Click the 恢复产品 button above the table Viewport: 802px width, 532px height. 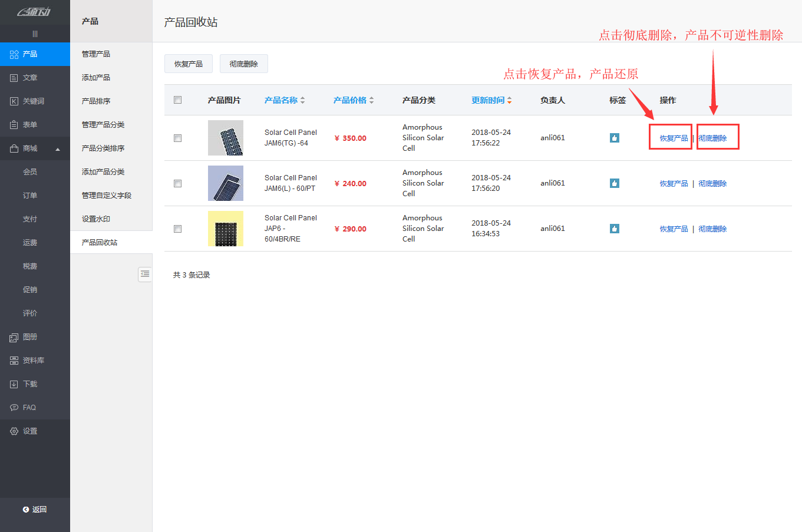coord(189,63)
